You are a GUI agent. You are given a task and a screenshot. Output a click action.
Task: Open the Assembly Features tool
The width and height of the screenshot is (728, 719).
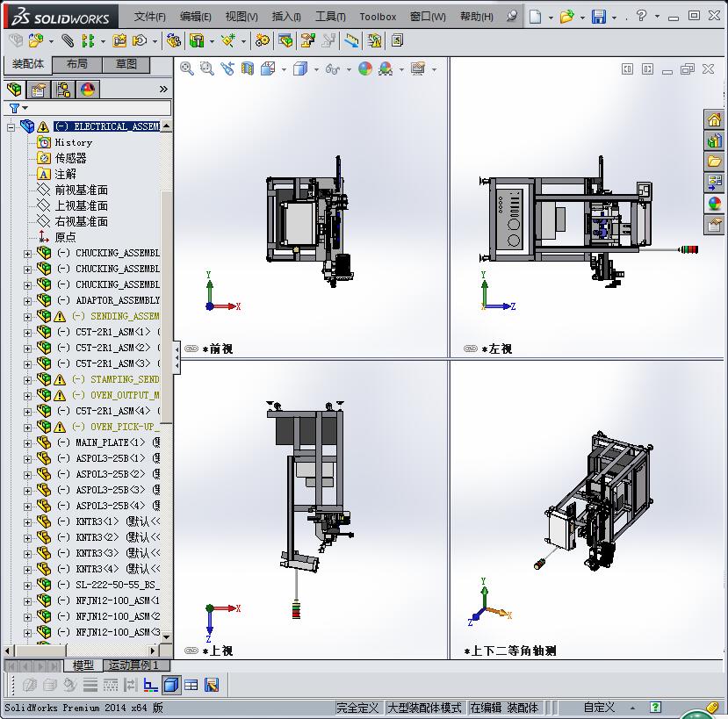pos(197,41)
